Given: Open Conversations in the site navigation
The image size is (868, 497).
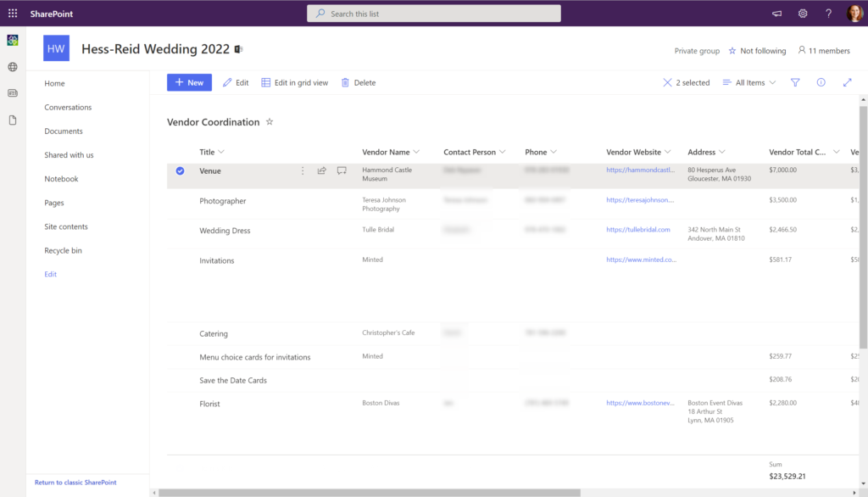Looking at the screenshot, I should (x=68, y=107).
